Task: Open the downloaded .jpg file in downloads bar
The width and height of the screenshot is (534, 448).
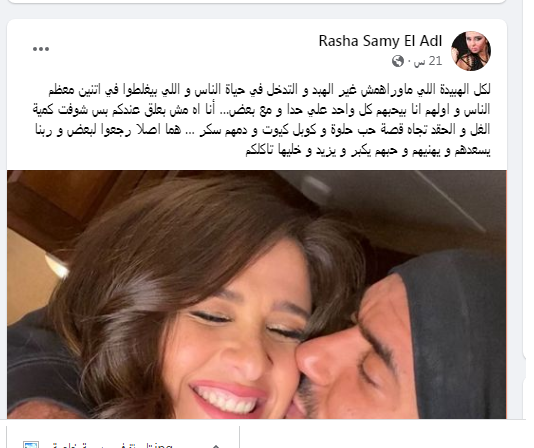Action: [x=112, y=445]
